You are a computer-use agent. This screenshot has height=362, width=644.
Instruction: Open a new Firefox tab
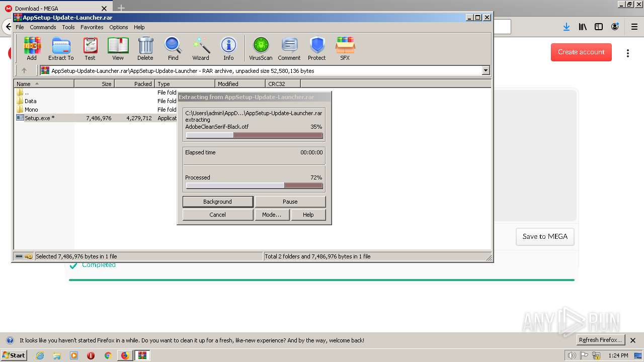[121, 8]
